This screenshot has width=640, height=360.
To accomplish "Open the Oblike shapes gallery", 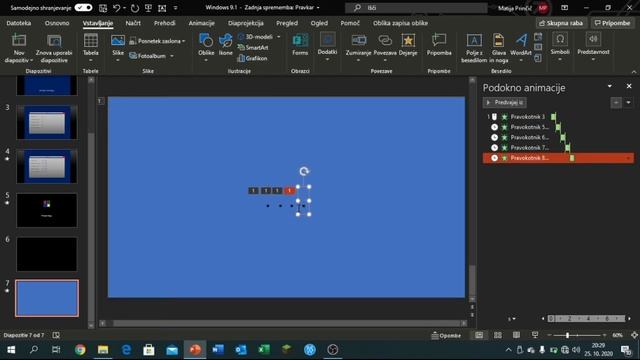I will (x=206, y=48).
